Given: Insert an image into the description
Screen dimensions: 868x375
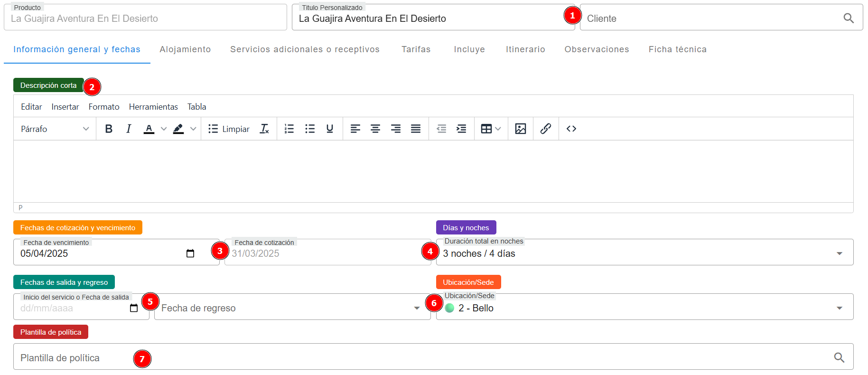Looking at the screenshot, I should point(520,129).
